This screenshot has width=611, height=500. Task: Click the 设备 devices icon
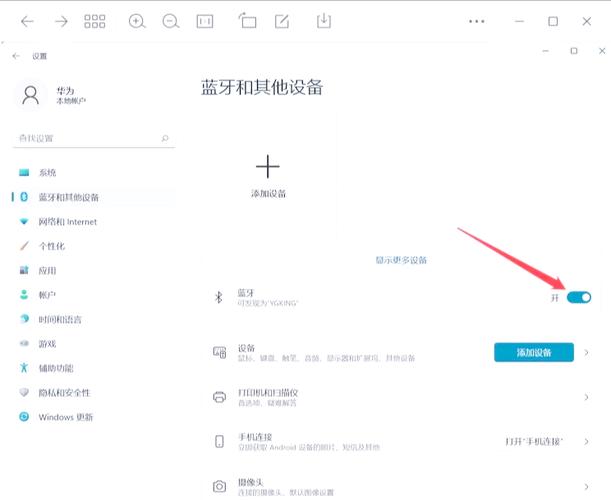[x=219, y=352]
